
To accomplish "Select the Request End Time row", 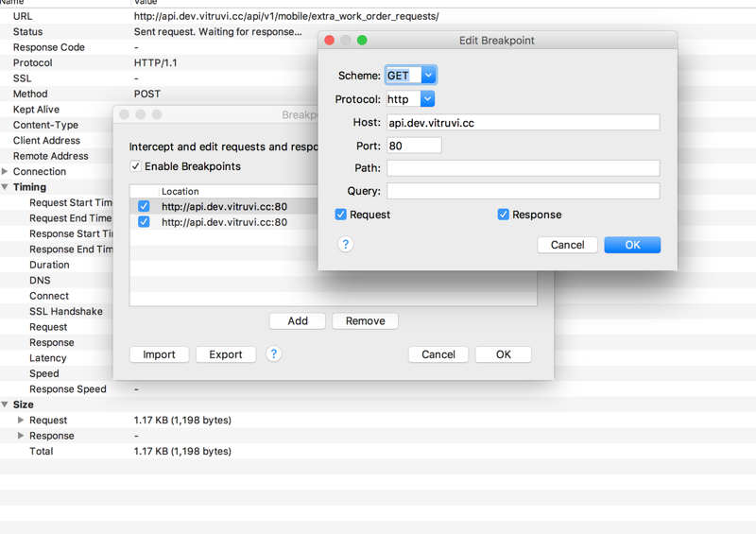I will (x=70, y=218).
